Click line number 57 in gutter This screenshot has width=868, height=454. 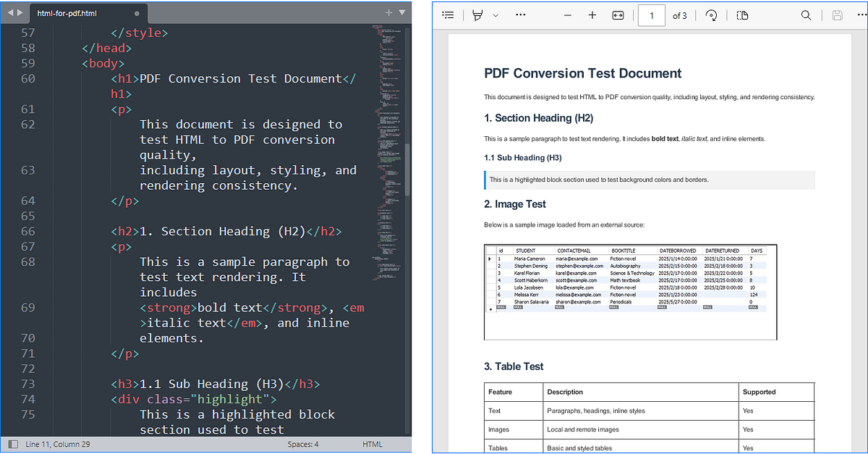[27, 33]
